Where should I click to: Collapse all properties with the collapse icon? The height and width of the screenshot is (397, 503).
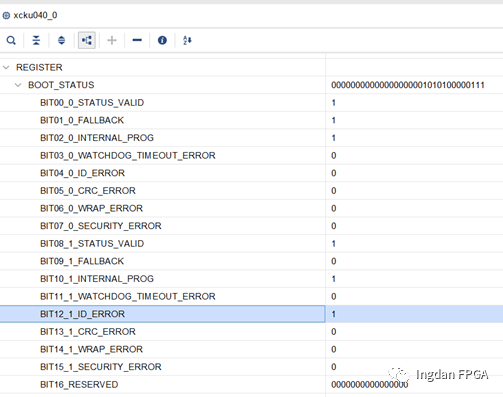36,40
